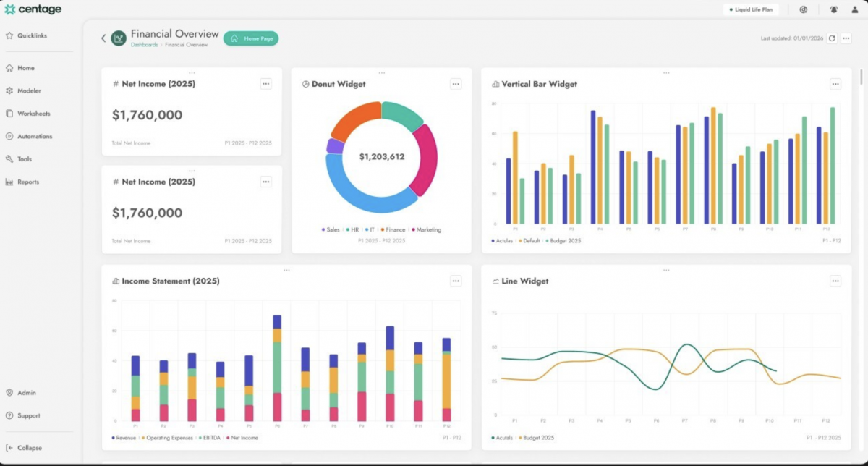Toggle Budget 2025 legend in Vertical Bar Widget
868x466 pixels.
point(563,241)
